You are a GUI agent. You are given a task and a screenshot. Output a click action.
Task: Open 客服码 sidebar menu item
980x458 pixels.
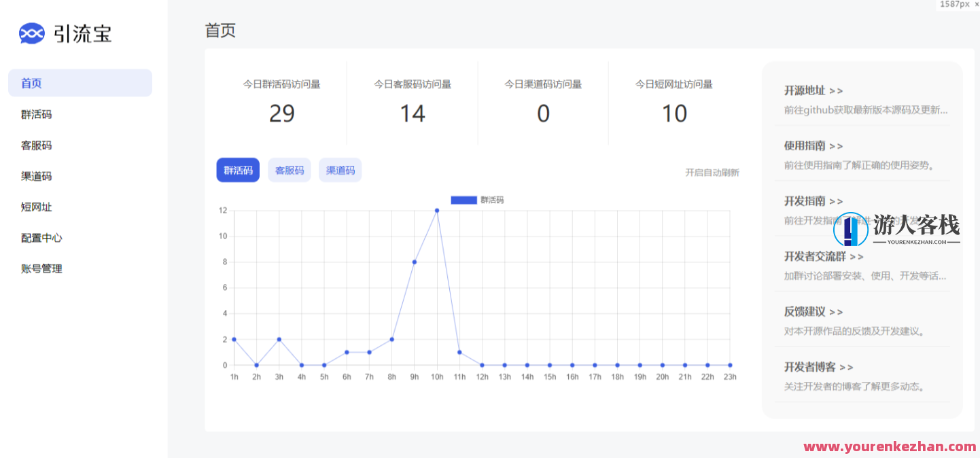click(37, 145)
